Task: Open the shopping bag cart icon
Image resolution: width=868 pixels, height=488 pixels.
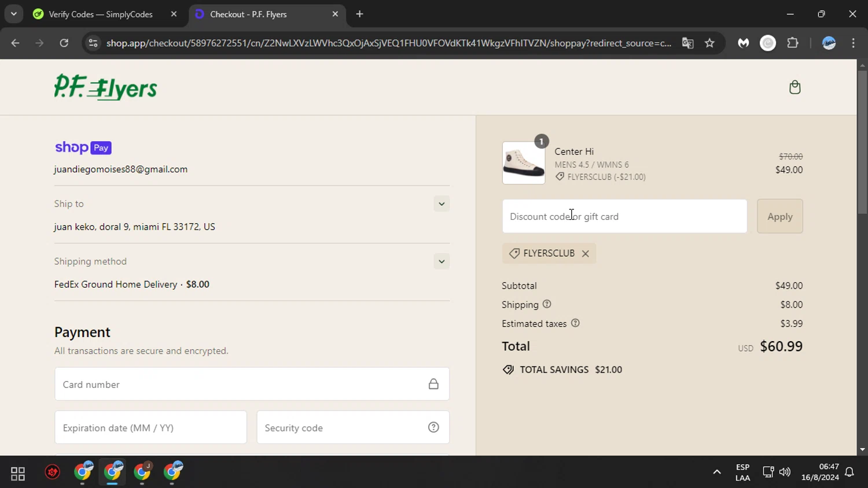Action: [795, 87]
